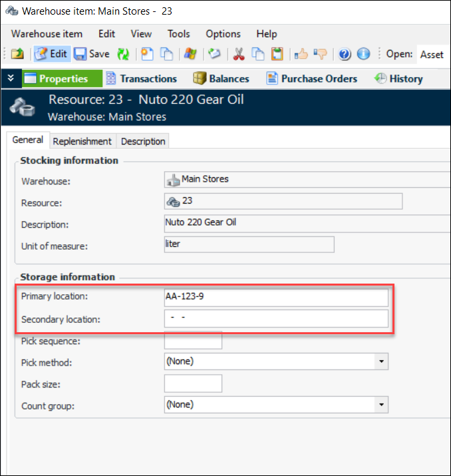This screenshot has width=451, height=476.
Task: Click the History clock icon
Action: [380, 79]
